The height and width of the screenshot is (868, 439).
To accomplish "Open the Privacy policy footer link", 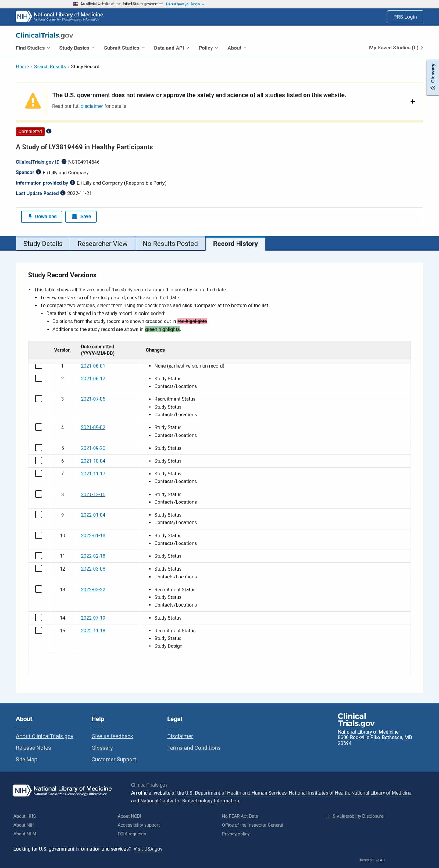I will [236, 834].
